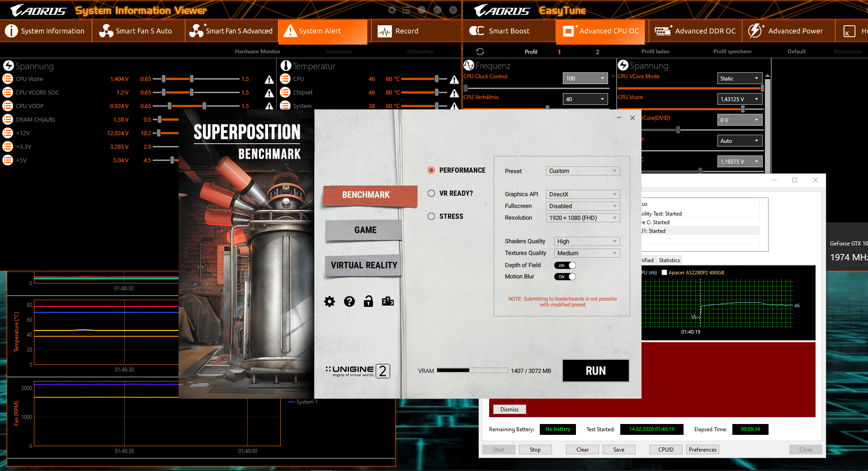Open Superposition settings gear icon
Image resolution: width=868 pixels, height=471 pixels.
pyautogui.click(x=330, y=301)
